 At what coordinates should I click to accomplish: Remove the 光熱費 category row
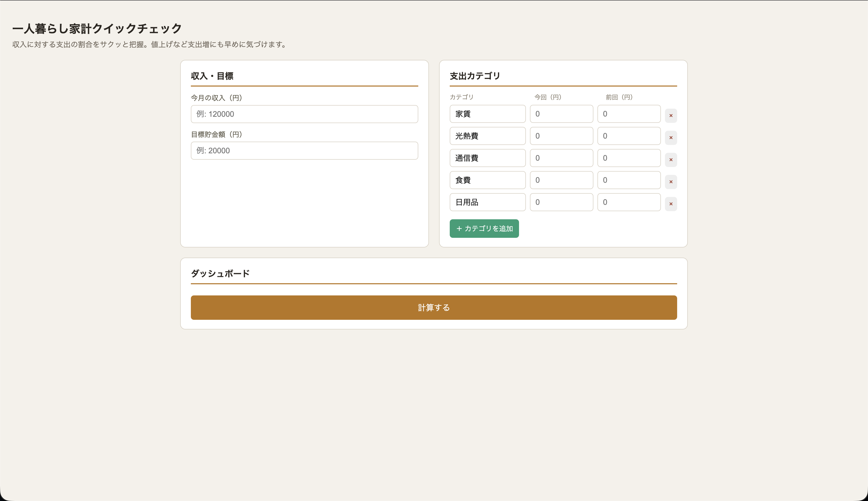coord(671,138)
